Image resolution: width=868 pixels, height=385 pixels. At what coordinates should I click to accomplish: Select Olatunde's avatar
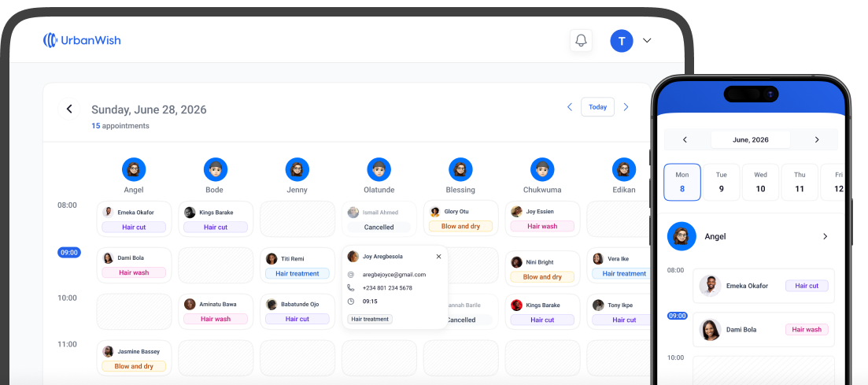coord(379,169)
